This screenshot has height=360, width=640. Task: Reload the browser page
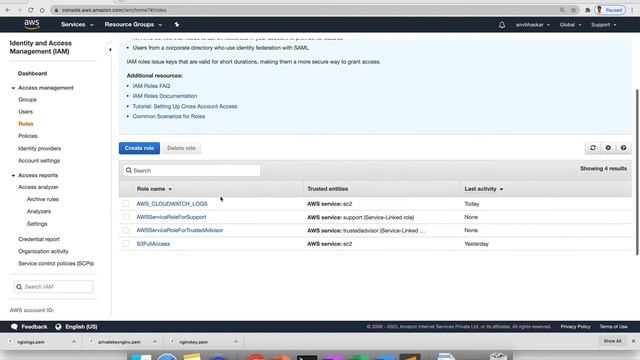tap(31, 10)
